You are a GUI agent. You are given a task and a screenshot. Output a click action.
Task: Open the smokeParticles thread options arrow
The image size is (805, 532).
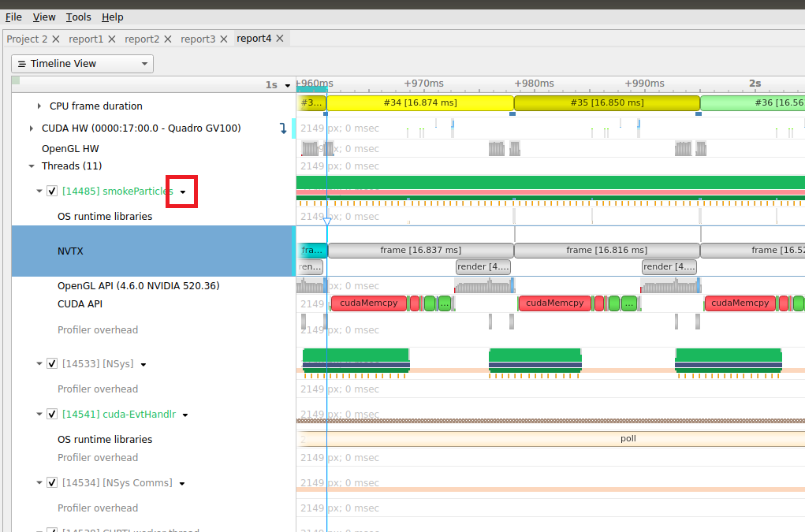pyautogui.click(x=183, y=192)
